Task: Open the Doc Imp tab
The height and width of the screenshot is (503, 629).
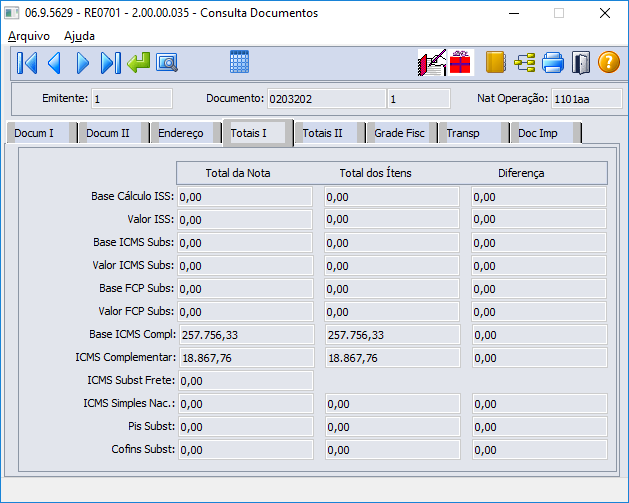Action: 546,133
